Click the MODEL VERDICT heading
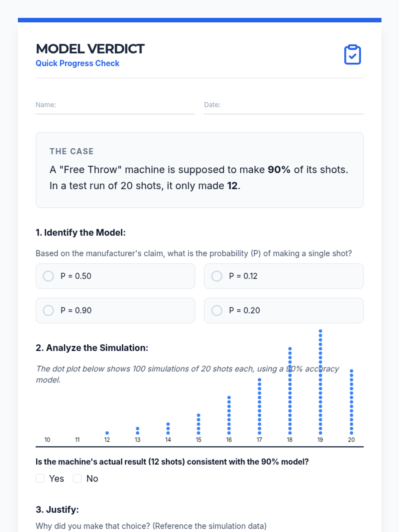 90,49
